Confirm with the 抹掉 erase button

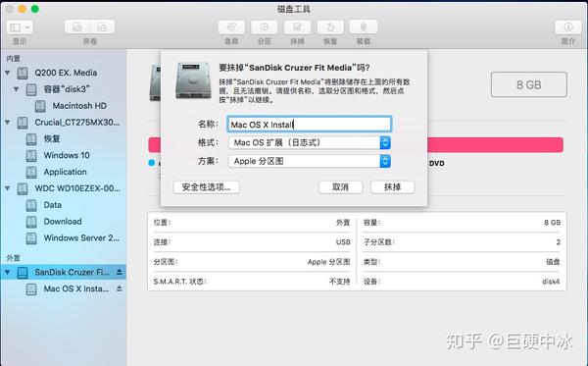tap(393, 187)
